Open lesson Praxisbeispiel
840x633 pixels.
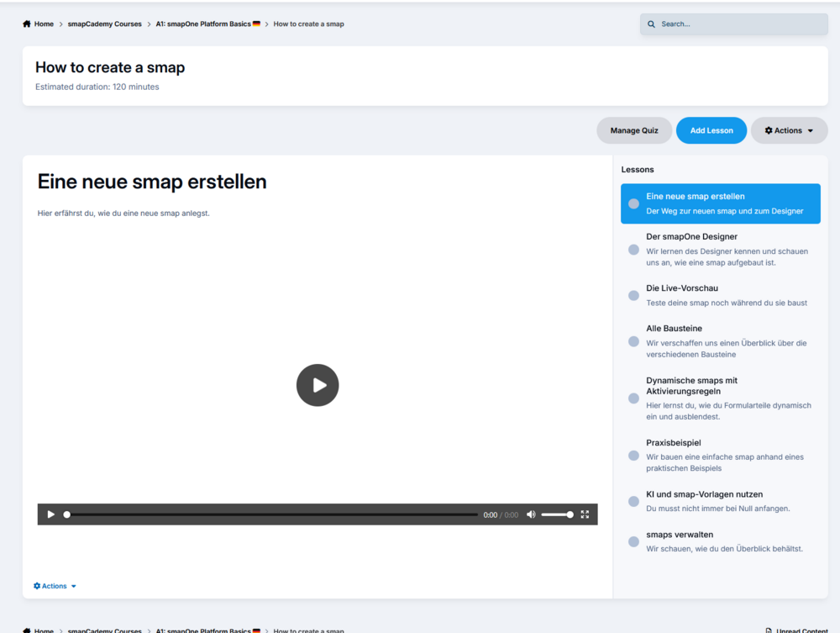coord(721,455)
